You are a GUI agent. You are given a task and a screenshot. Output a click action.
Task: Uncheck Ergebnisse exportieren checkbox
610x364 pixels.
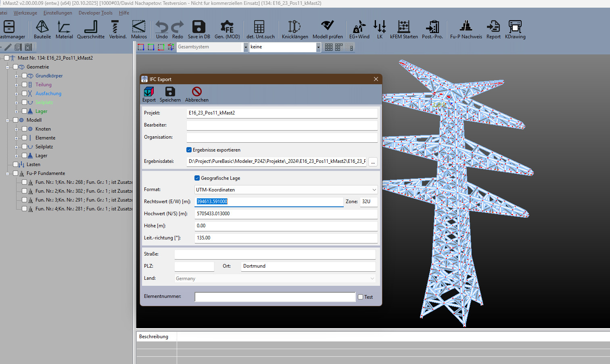pyautogui.click(x=189, y=150)
